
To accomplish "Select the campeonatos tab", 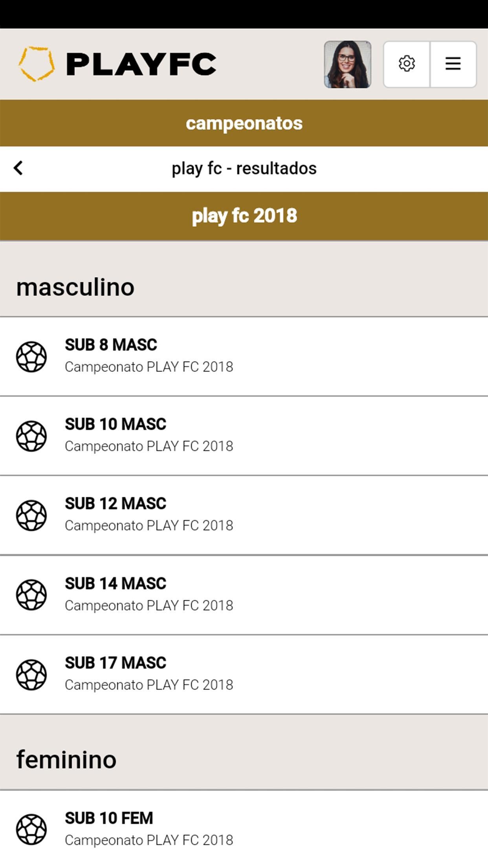I will pos(244,123).
